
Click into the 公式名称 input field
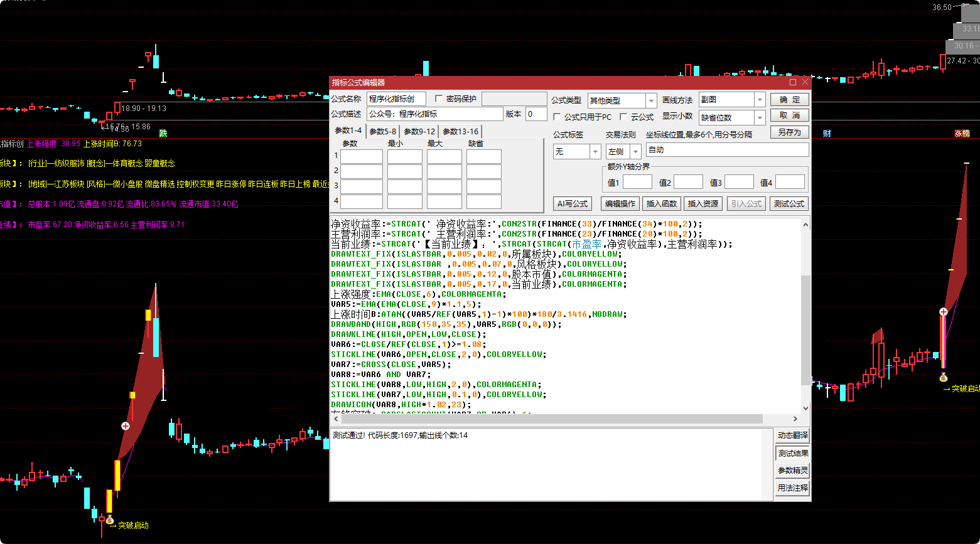coord(396,99)
